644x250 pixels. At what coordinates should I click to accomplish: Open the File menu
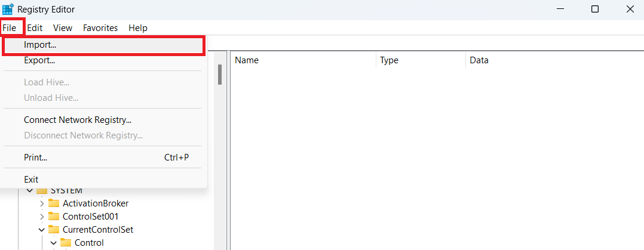point(10,28)
